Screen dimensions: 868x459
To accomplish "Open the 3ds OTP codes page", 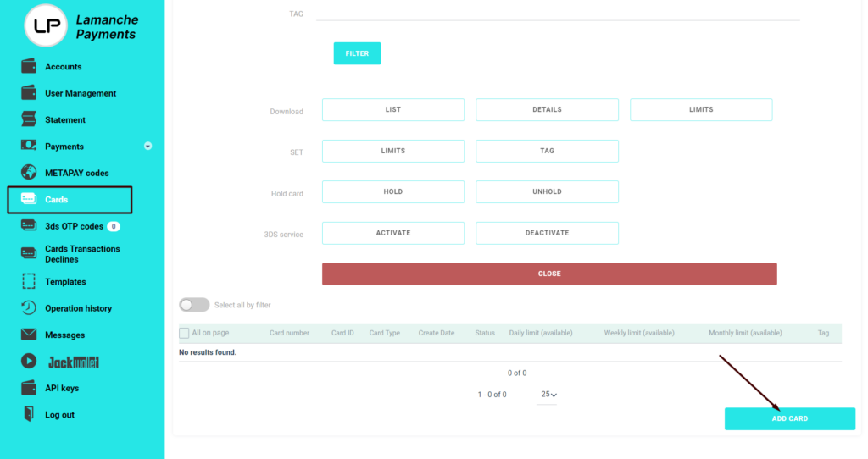I will (74, 226).
